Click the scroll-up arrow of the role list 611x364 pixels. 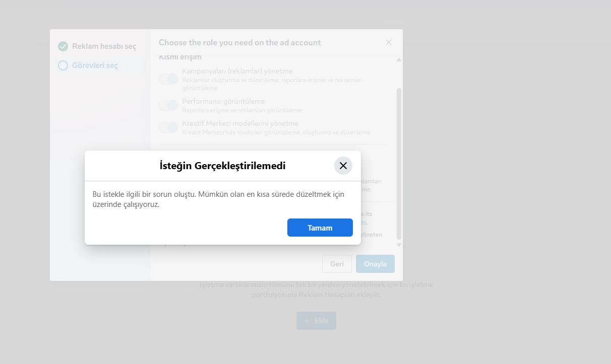399,60
